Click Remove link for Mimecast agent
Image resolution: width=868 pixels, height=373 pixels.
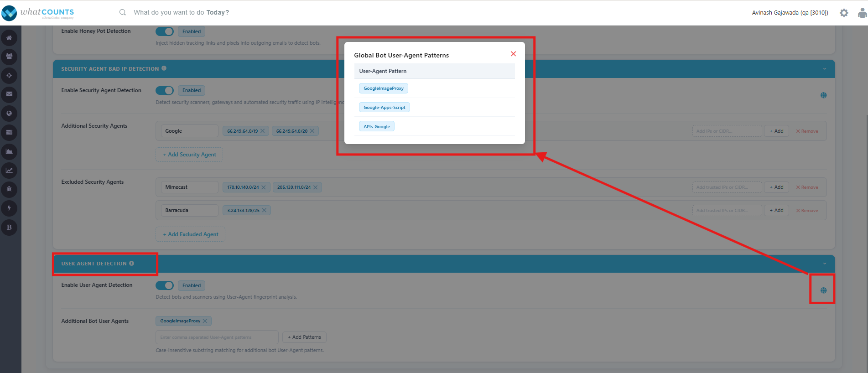[807, 187]
